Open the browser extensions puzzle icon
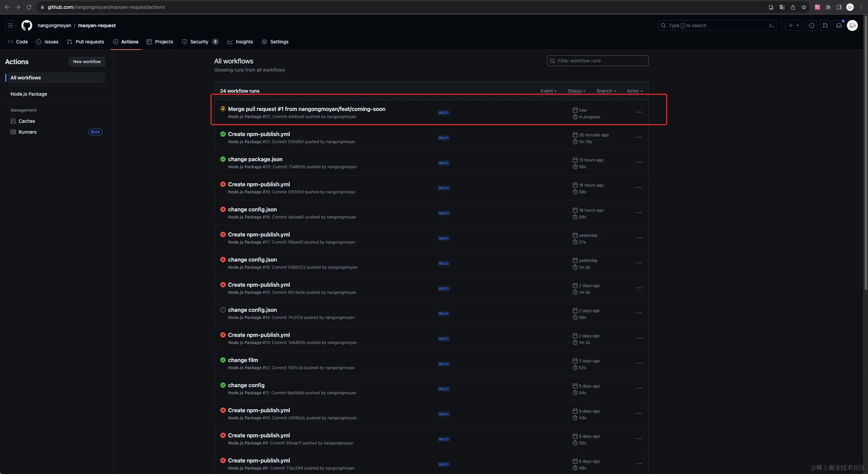 (x=828, y=7)
